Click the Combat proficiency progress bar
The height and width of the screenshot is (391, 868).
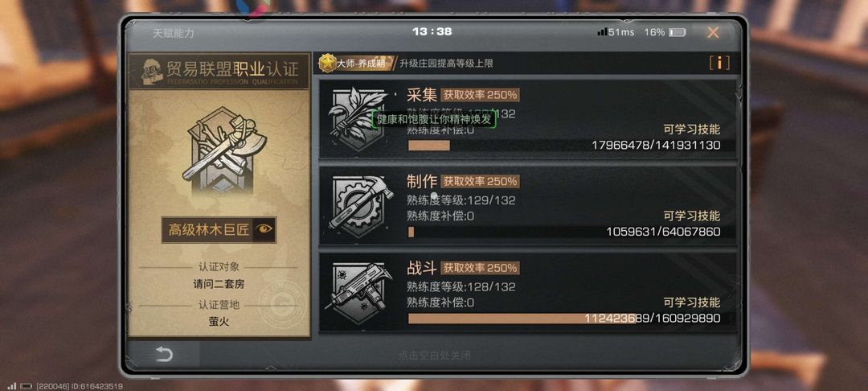point(564,319)
